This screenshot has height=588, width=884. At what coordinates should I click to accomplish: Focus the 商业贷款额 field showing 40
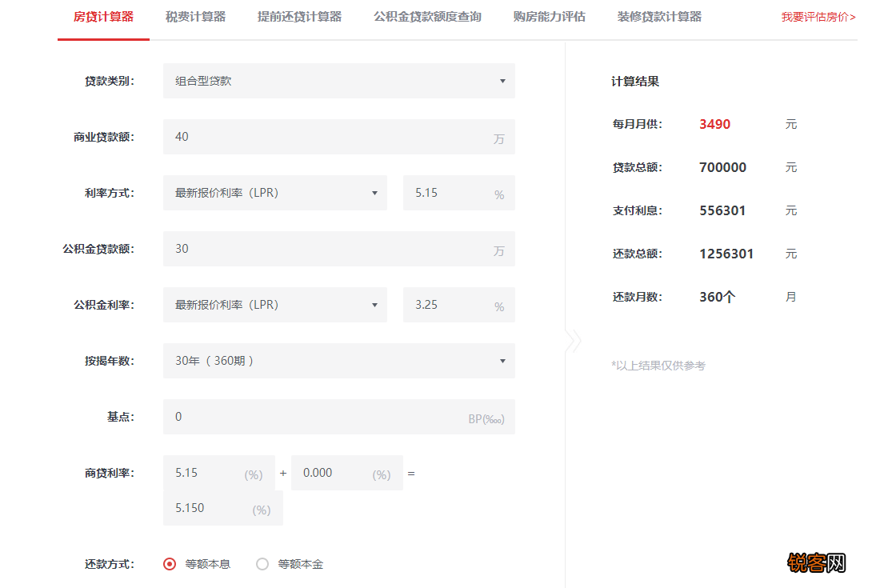coord(339,137)
